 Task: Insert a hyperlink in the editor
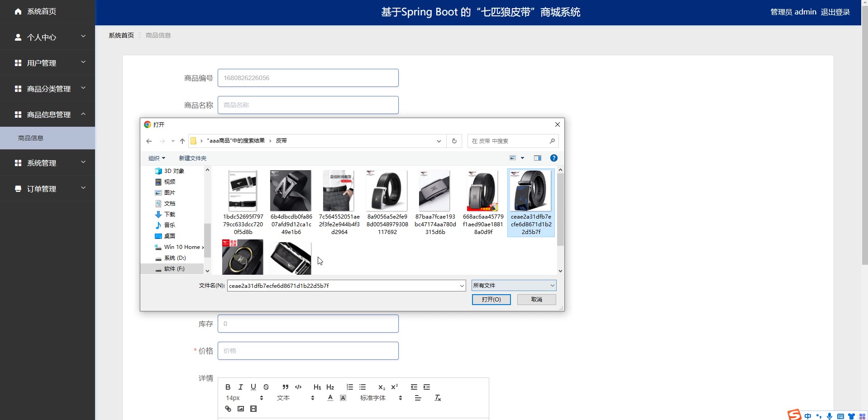coord(228,409)
